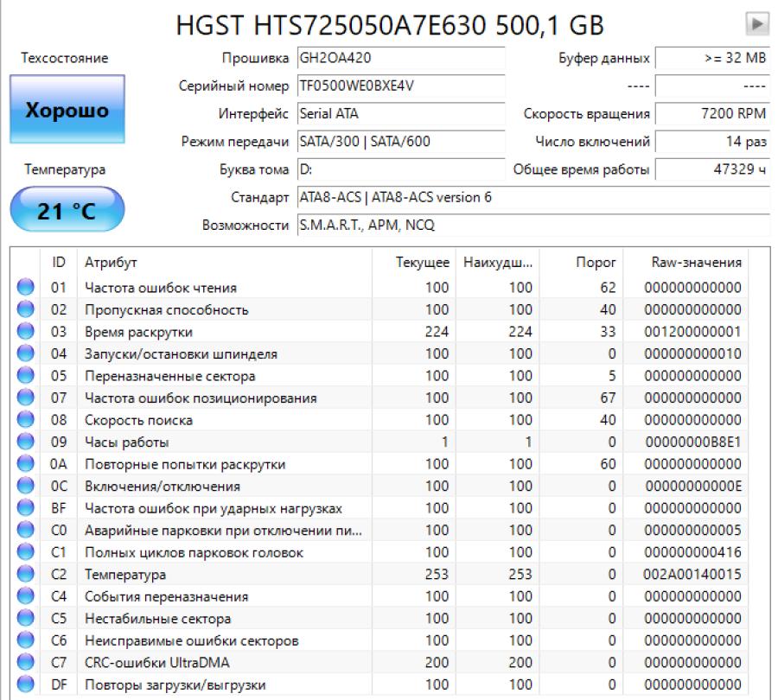Image resolution: width=778 pixels, height=700 pixels.
Task: Click the Порог column header
Action: (x=596, y=262)
